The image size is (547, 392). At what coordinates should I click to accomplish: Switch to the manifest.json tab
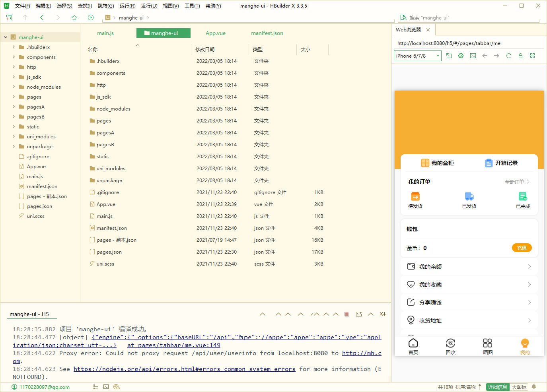pyautogui.click(x=267, y=33)
